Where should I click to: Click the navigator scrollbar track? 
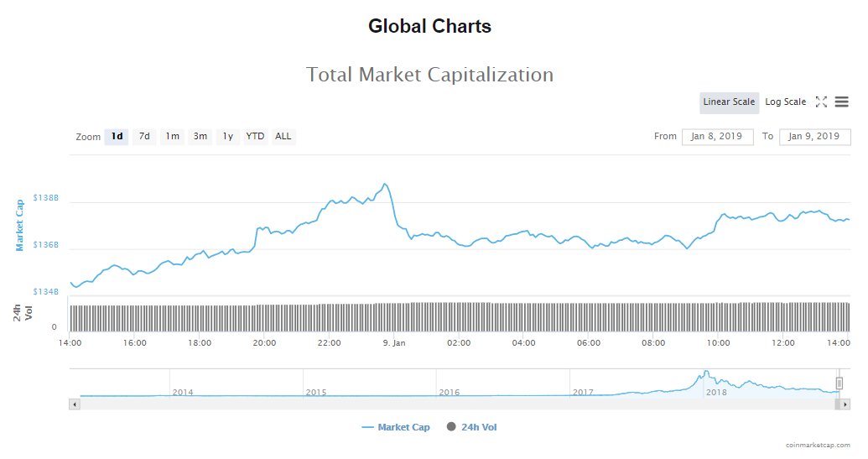453,404
